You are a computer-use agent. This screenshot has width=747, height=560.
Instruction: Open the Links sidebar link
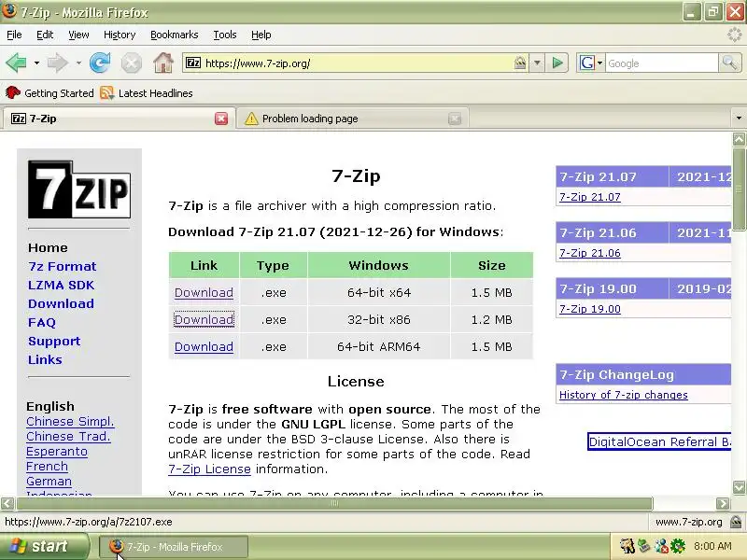coord(45,359)
